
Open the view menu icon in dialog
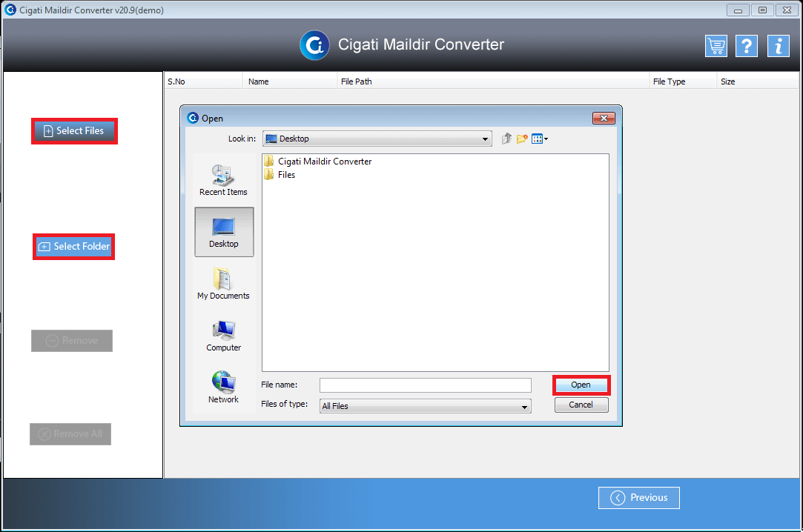point(540,139)
